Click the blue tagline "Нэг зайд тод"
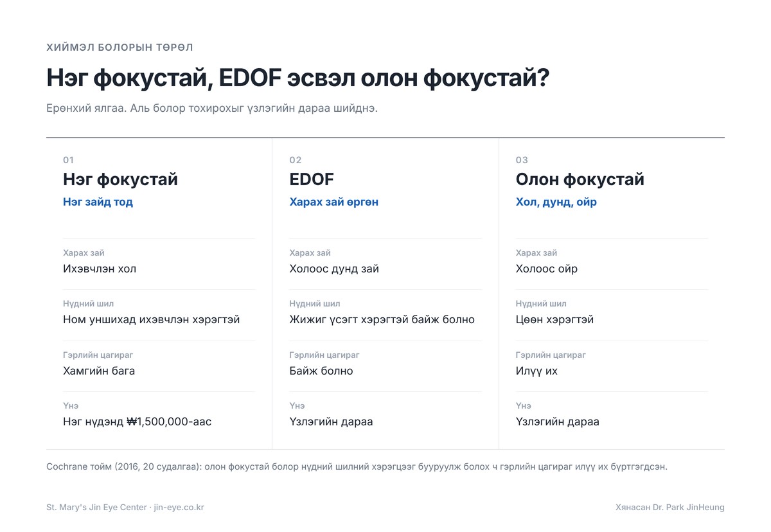 pos(98,202)
